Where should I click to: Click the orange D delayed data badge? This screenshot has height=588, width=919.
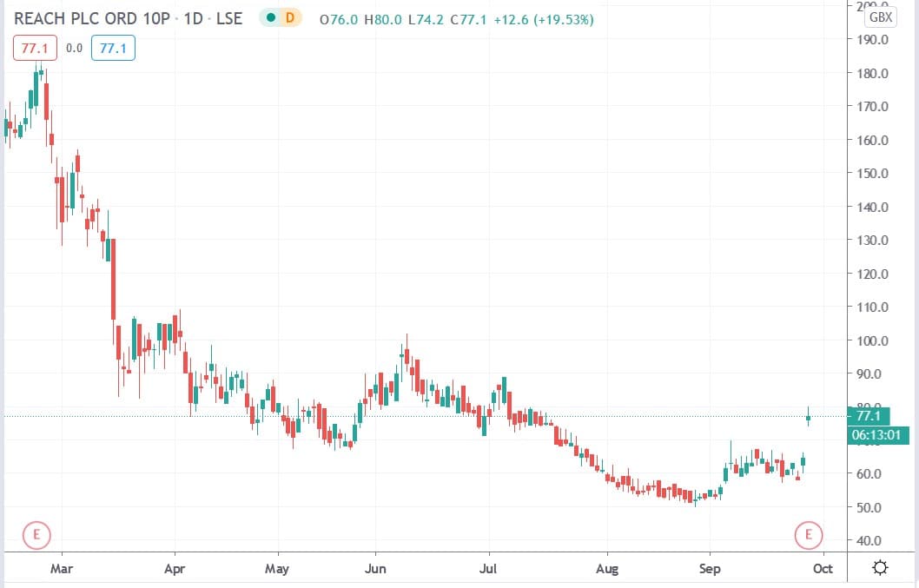coord(289,17)
